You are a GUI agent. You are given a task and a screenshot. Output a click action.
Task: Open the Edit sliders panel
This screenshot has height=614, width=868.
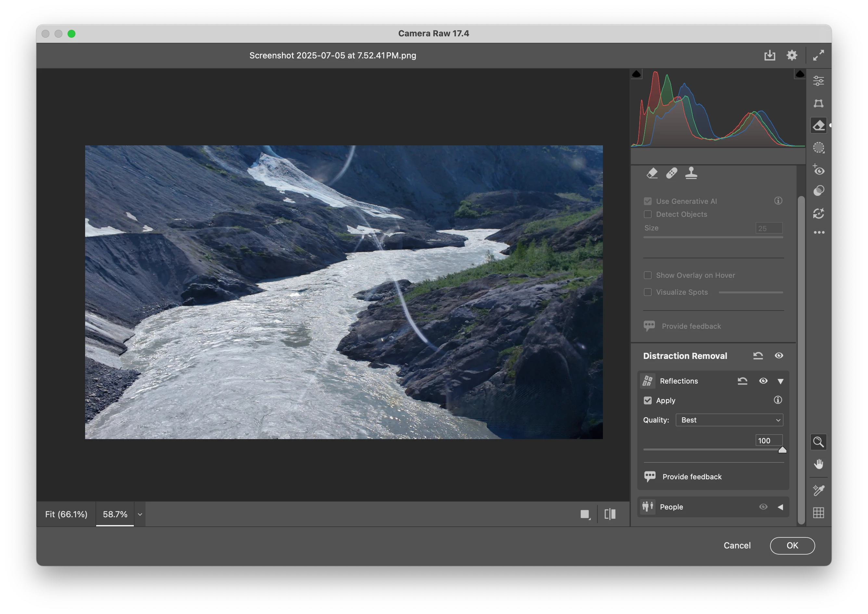pos(818,81)
